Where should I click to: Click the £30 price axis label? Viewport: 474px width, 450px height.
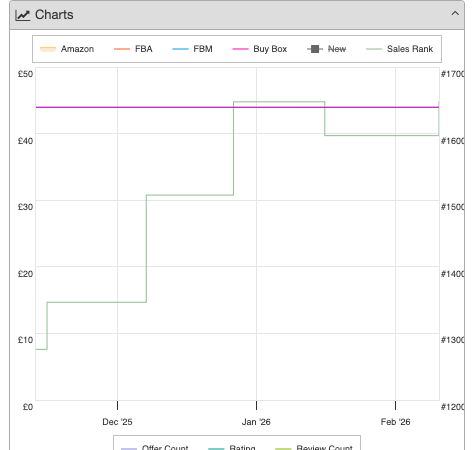[25, 207]
